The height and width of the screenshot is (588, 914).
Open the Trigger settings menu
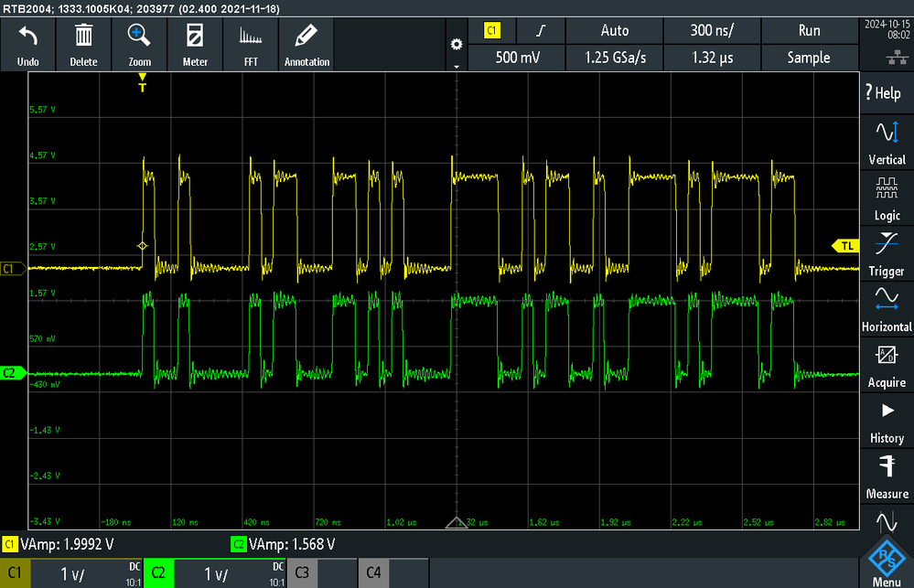coord(887,253)
